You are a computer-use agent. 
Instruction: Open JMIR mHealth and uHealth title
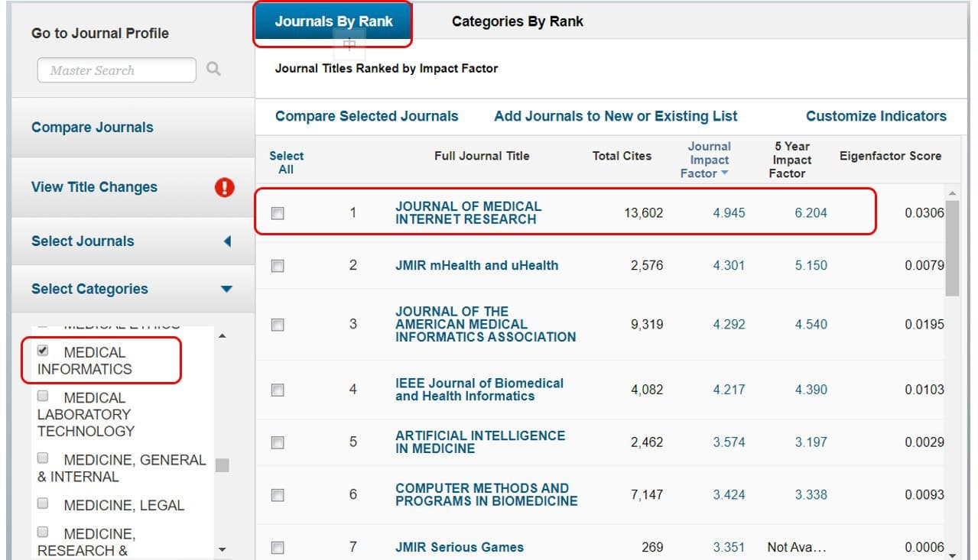pos(477,266)
